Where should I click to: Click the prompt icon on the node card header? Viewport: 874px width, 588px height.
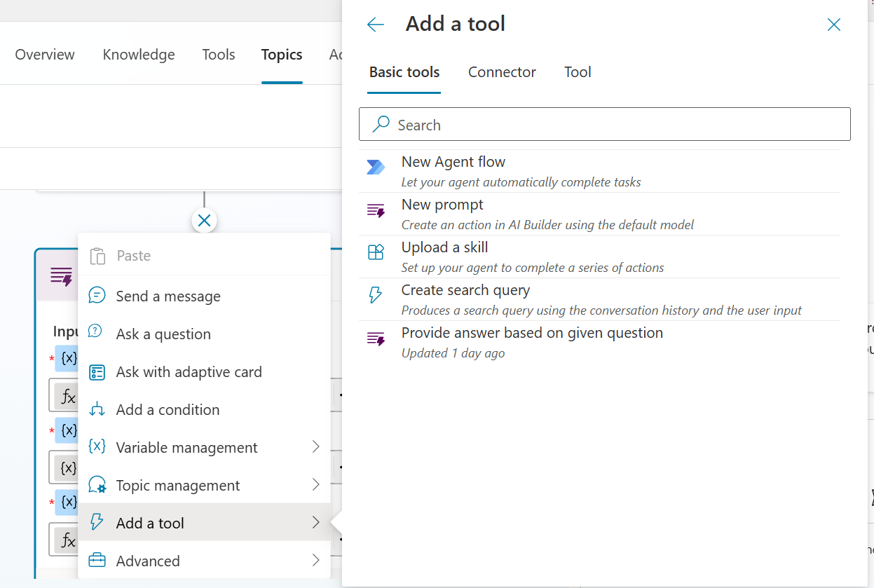62,276
